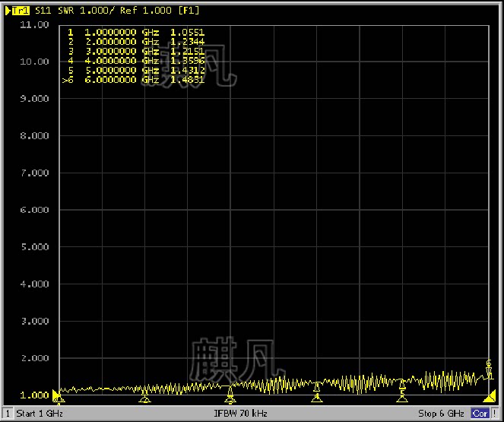Click the 3.000 y-axis label
The width and height of the screenshot is (504, 422).
[x=34, y=321]
